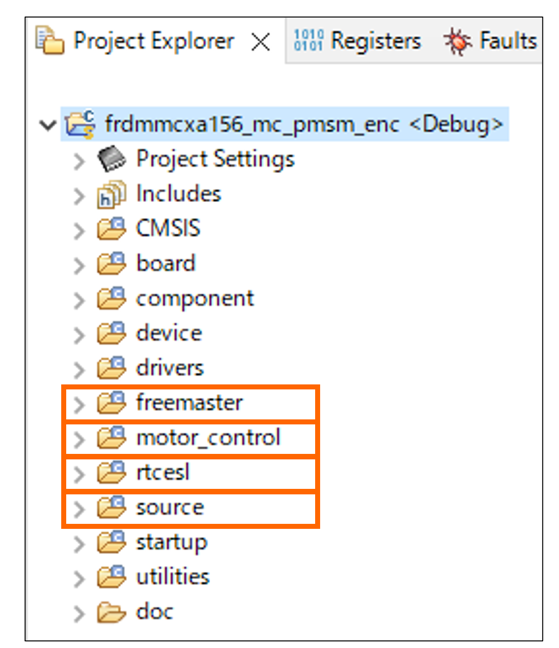Screen dimensions: 559x648
Task: Click the CMSIS source folder icon
Action: (112, 229)
